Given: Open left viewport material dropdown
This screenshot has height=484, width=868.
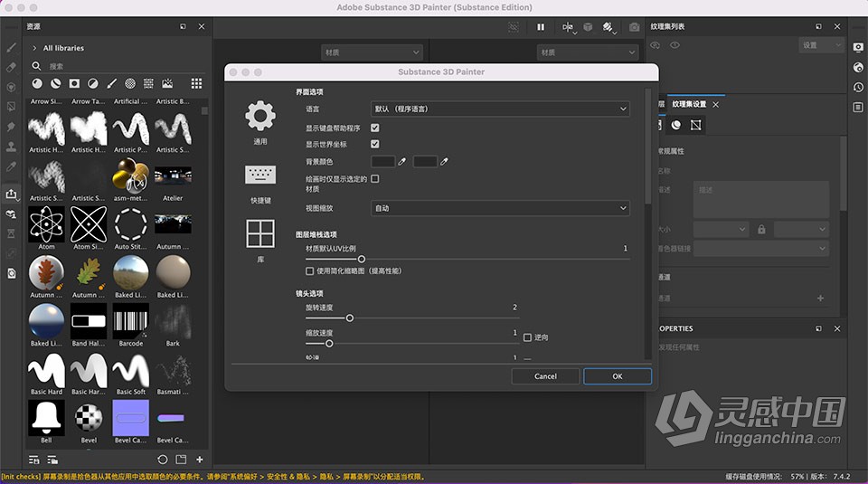Looking at the screenshot, I should [x=372, y=52].
